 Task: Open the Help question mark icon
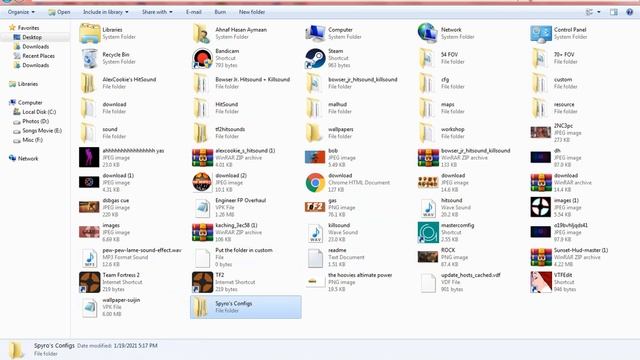tap(629, 12)
